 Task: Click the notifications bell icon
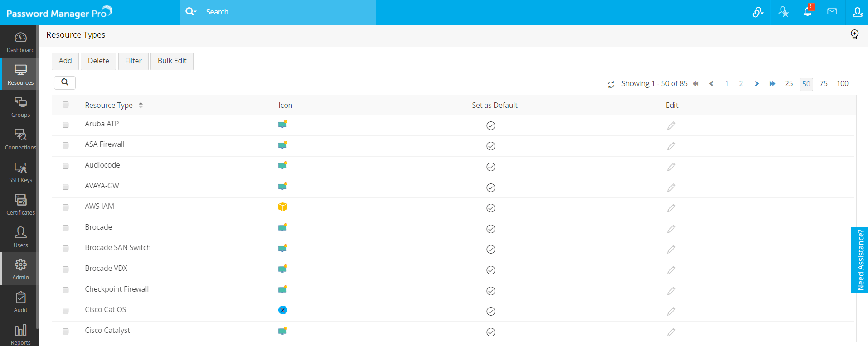click(808, 12)
